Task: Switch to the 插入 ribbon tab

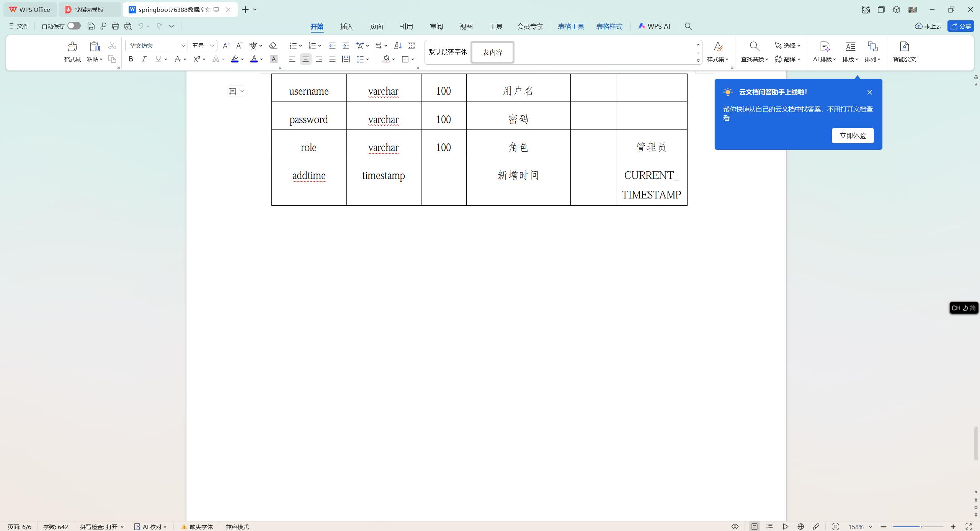Action: [x=346, y=26]
